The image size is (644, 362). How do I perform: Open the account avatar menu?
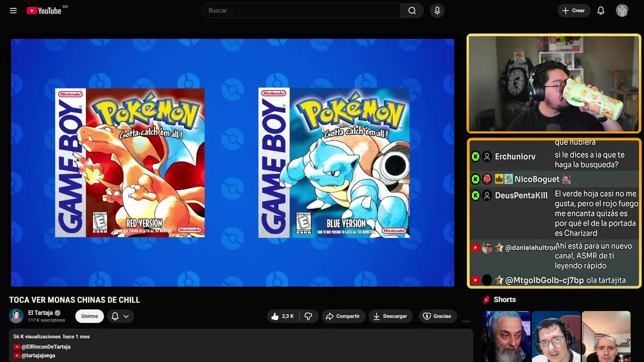point(622,11)
